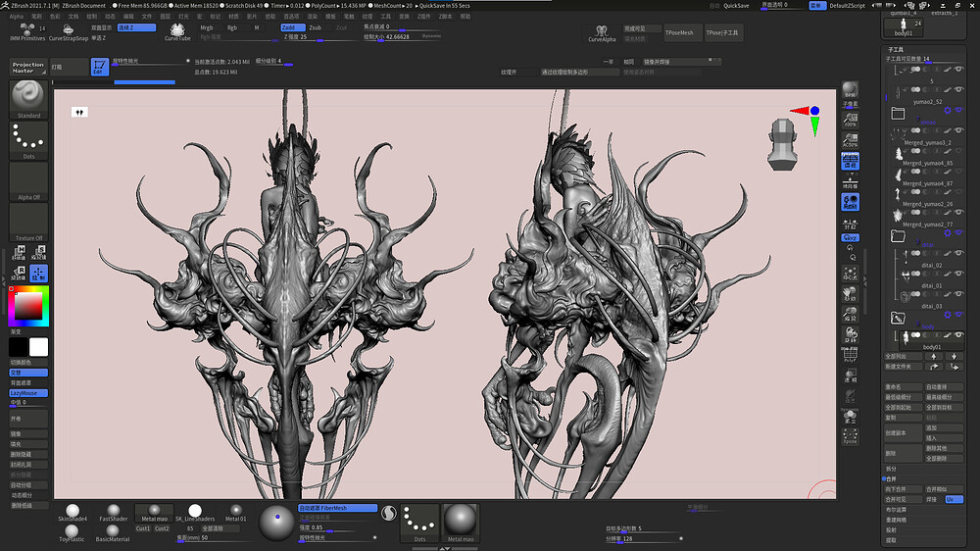Toggle visibility eye of Merged_yumao4_85

click(958, 151)
